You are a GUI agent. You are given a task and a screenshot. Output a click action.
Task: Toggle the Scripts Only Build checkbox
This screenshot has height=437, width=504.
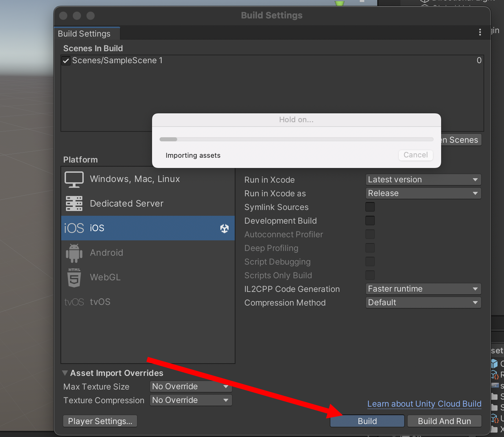(370, 275)
